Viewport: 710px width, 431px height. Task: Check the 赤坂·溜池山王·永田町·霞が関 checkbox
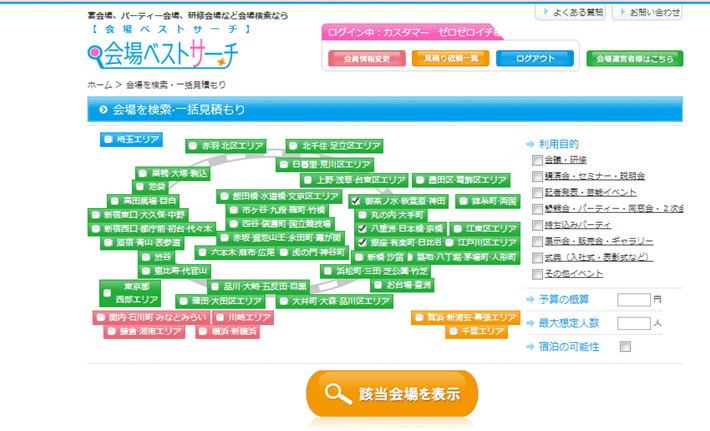[224, 238]
